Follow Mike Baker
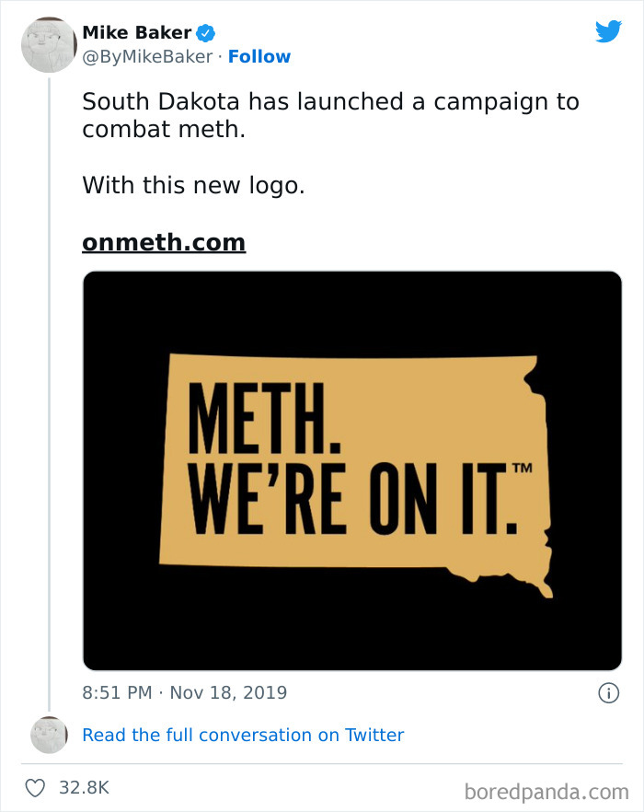The width and height of the screenshot is (644, 812). (x=259, y=57)
